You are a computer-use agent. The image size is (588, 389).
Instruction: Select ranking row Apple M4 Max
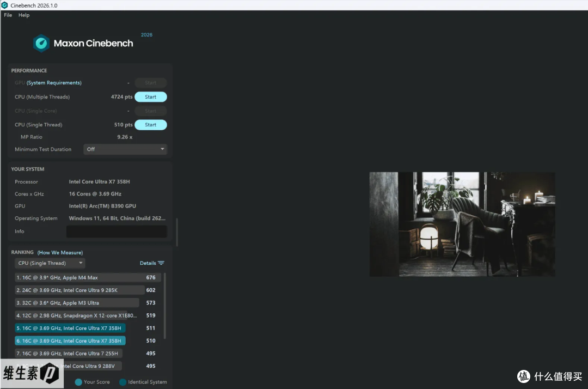coord(88,278)
